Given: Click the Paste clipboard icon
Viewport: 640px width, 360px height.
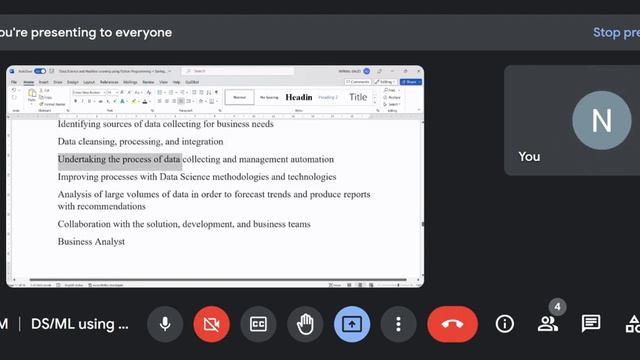Looking at the screenshot, I should click(32, 93).
